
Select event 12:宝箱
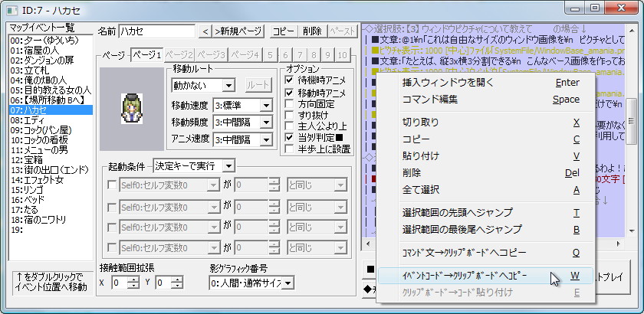[x=51, y=160]
